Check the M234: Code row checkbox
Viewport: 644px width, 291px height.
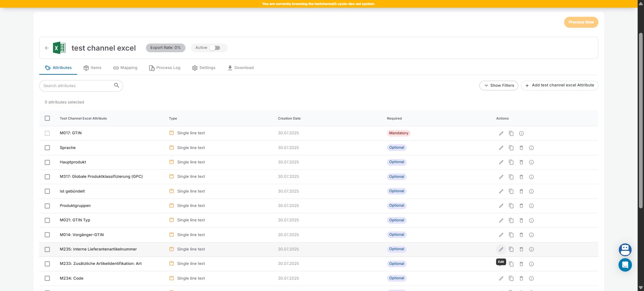coord(47,278)
